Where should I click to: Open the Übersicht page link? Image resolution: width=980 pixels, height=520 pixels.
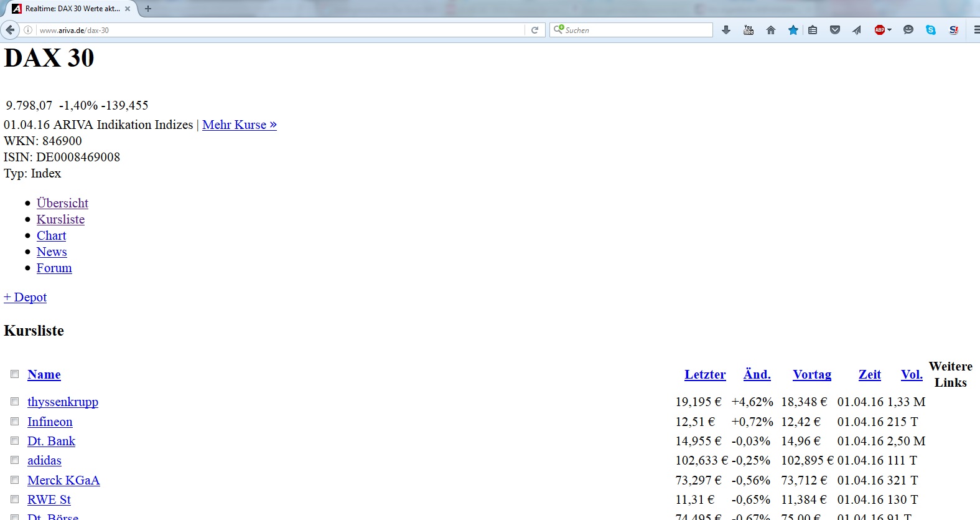click(x=62, y=203)
